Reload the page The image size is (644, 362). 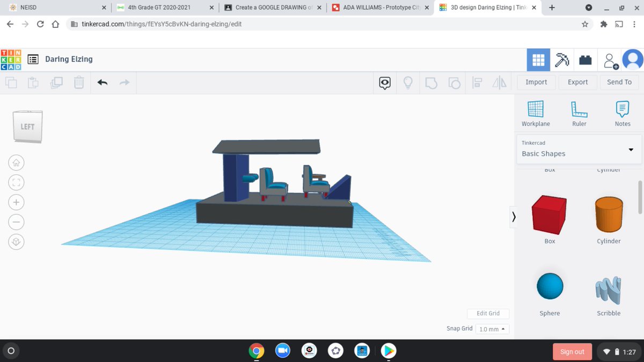[x=40, y=24]
